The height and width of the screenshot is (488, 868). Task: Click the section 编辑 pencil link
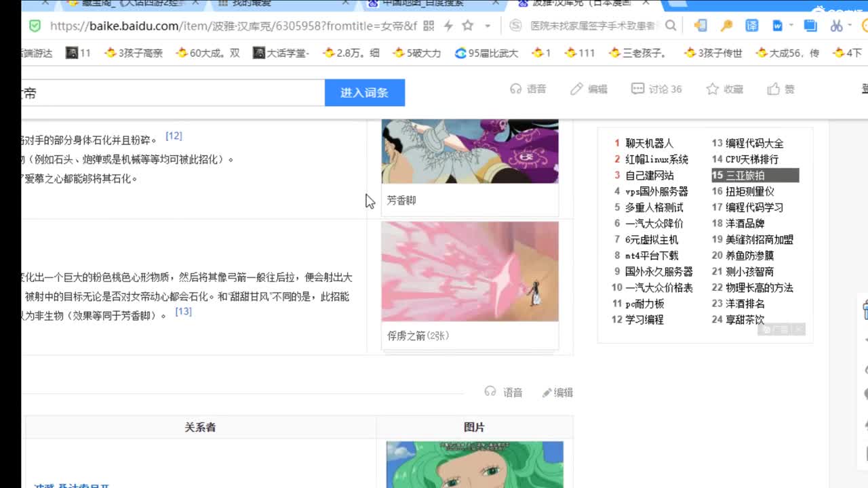557,392
